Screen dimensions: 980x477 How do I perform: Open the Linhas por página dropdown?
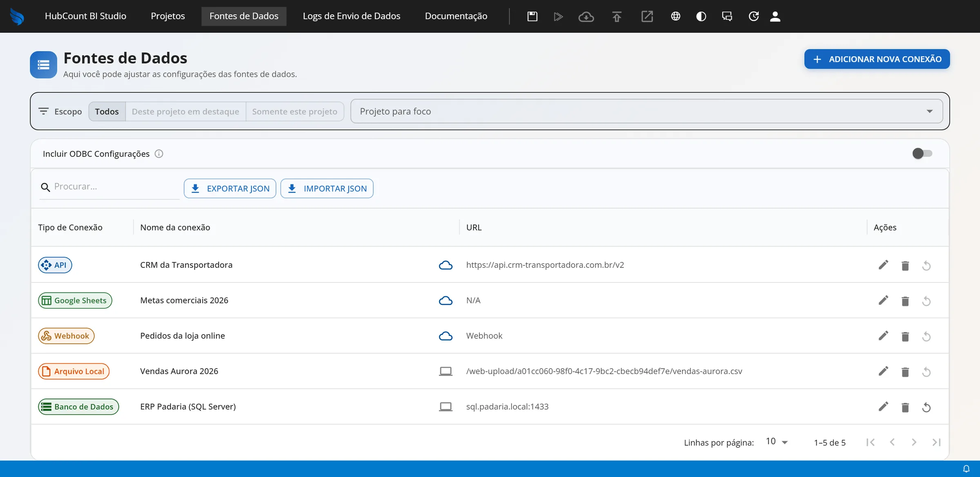click(x=777, y=442)
